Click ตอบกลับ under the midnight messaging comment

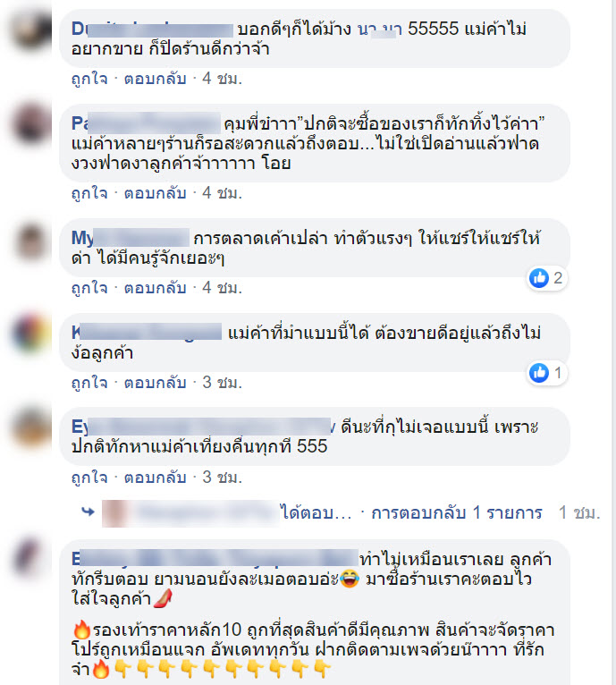(155, 478)
